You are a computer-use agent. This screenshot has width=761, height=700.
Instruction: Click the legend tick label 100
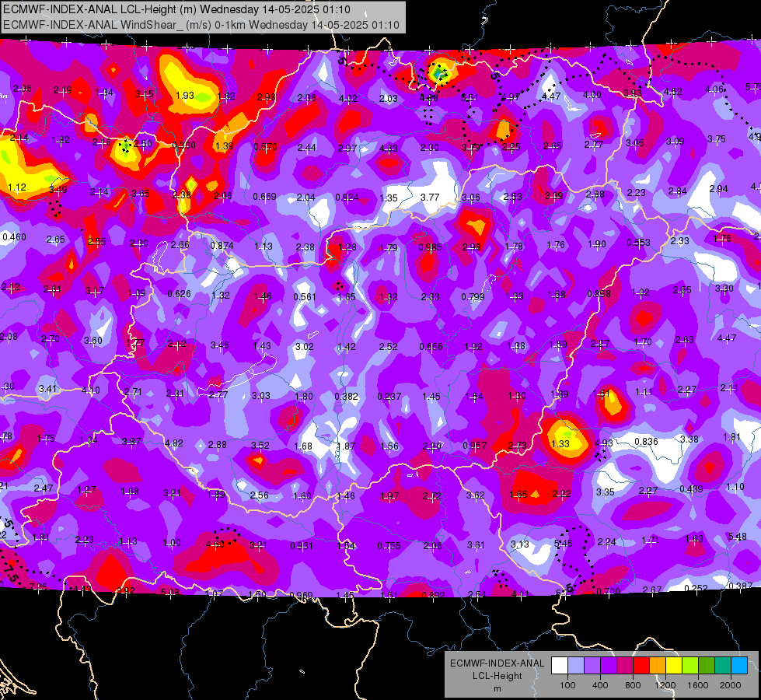567,685
